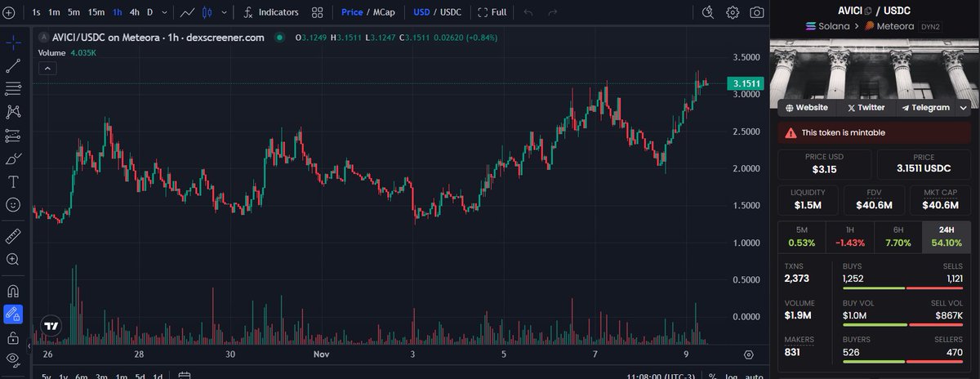Image resolution: width=980 pixels, height=379 pixels.
Task: Select the trend line drawing tool
Action: click(13, 65)
